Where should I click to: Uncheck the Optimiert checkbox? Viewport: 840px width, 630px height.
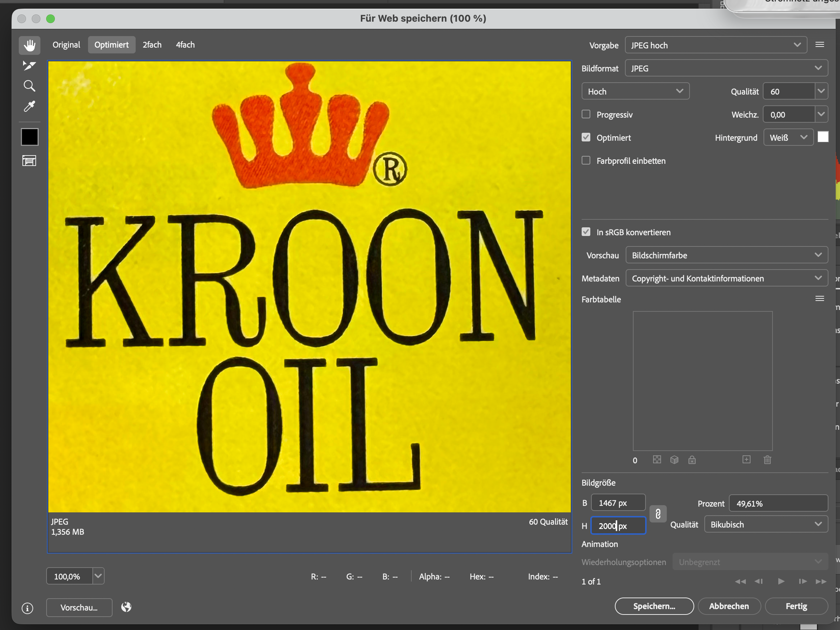coord(586,137)
